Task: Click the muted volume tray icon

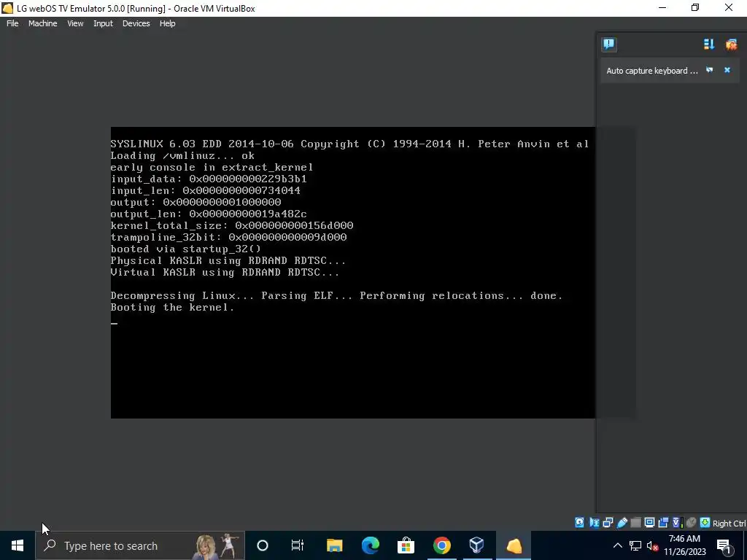Action: 652,545
